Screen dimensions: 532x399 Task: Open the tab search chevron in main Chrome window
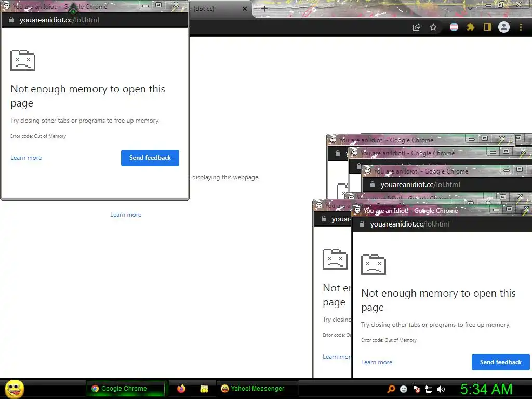click(x=470, y=8)
